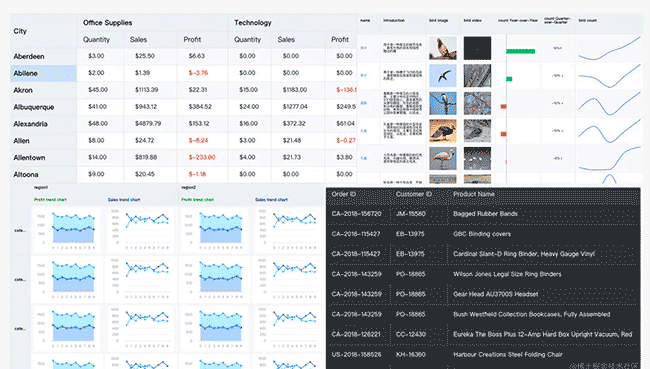Click the first-row bird count sparkline

click(x=609, y=48)
